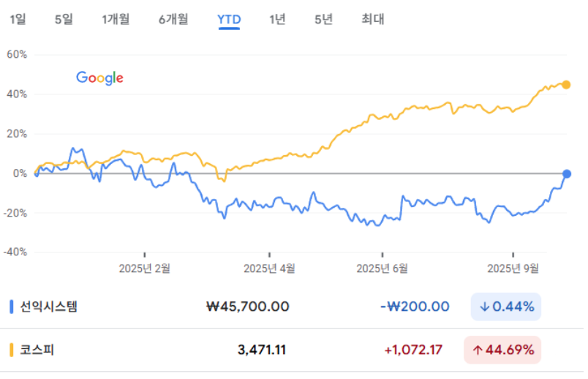Screen dimensions: 588x379
Task: Switch chart to 1년 range
Action: [x=277, y=20]
